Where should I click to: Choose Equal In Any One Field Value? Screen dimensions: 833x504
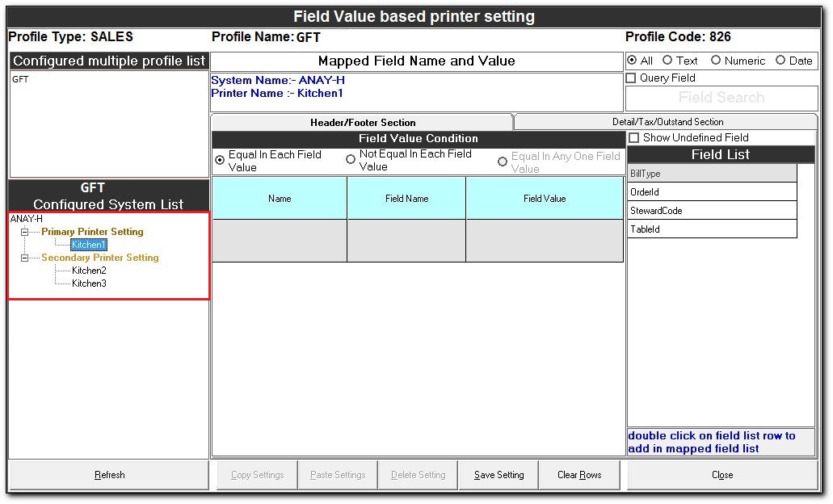(x=502, y=162)
